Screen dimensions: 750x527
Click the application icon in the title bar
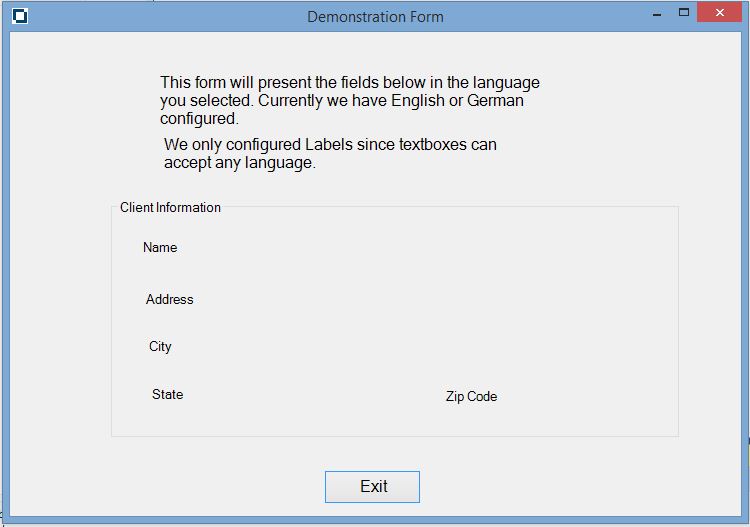tap(20, 16)
